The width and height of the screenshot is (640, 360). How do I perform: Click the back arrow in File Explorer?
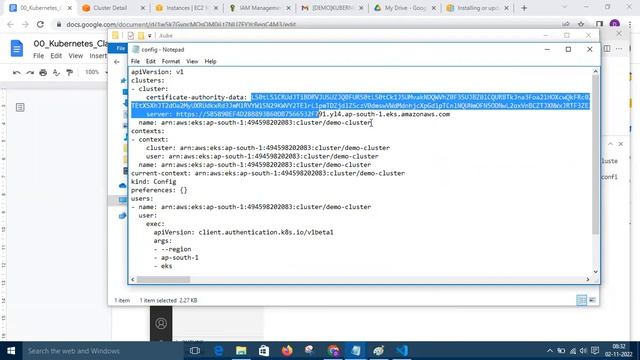[117, 62]
